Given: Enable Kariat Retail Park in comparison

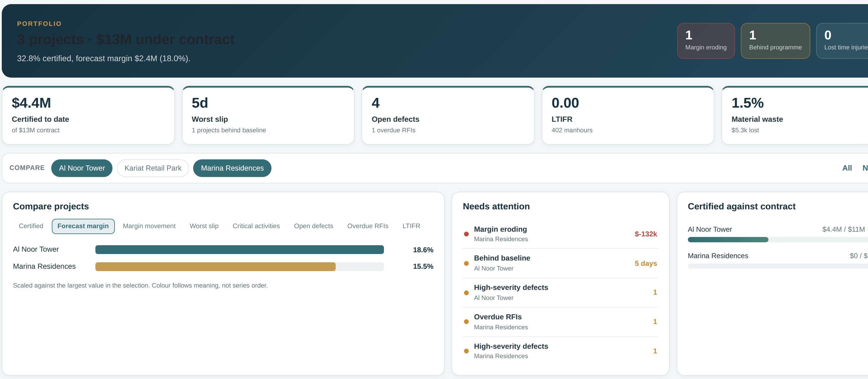Looking at the screenshot, I should pyautogui.click(x=153, y=168).
